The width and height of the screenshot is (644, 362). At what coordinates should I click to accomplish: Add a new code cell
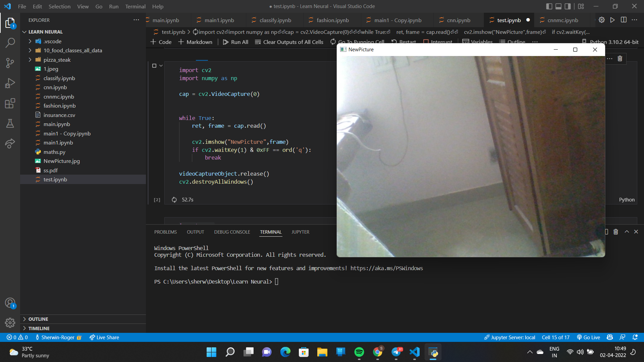(x=161, y=42)
